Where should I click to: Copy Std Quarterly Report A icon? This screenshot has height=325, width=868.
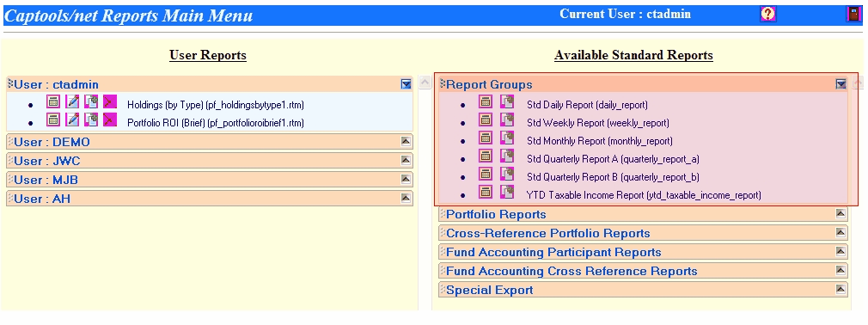(506, 156)
